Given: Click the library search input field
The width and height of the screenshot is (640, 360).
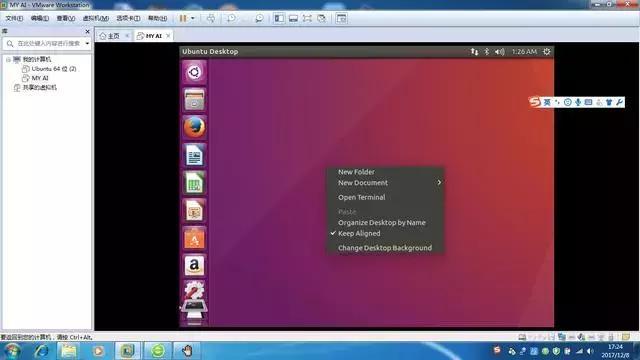Looking at the screenshot, I should [48, 43].
